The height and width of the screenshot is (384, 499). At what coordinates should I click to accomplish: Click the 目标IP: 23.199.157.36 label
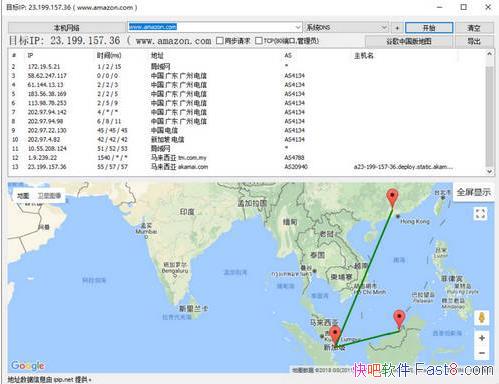pyautogui.click(x=64, y=41)
